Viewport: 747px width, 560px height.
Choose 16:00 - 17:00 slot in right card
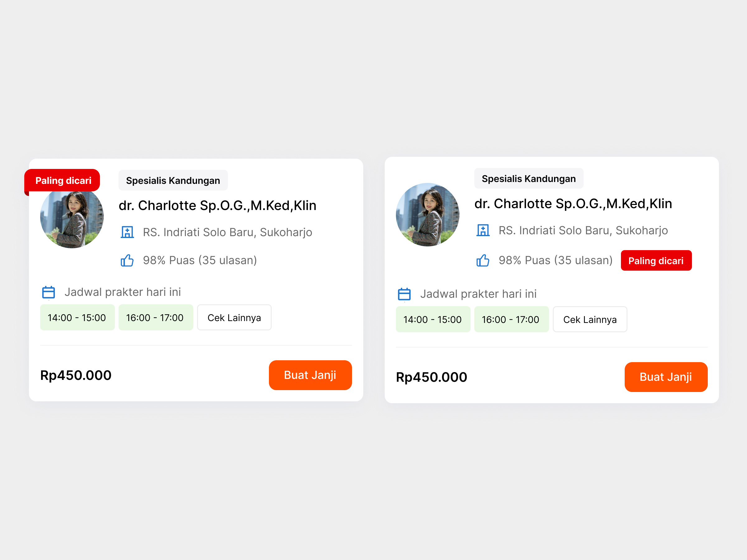pos(511,319)
